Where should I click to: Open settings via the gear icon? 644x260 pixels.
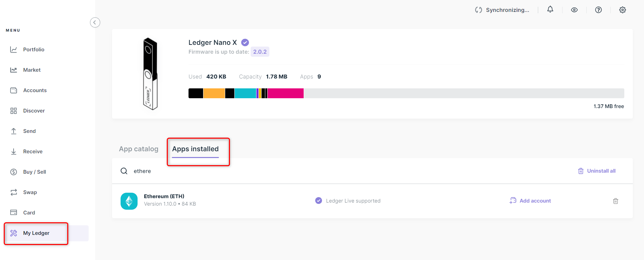[x=623, y=10]
